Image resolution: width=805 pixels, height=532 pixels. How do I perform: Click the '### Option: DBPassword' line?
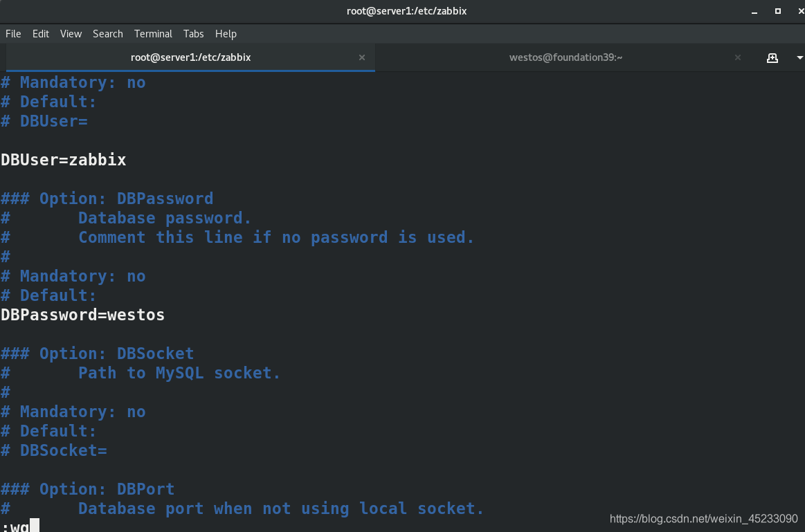pyautogui.click(x=107, y=199)
